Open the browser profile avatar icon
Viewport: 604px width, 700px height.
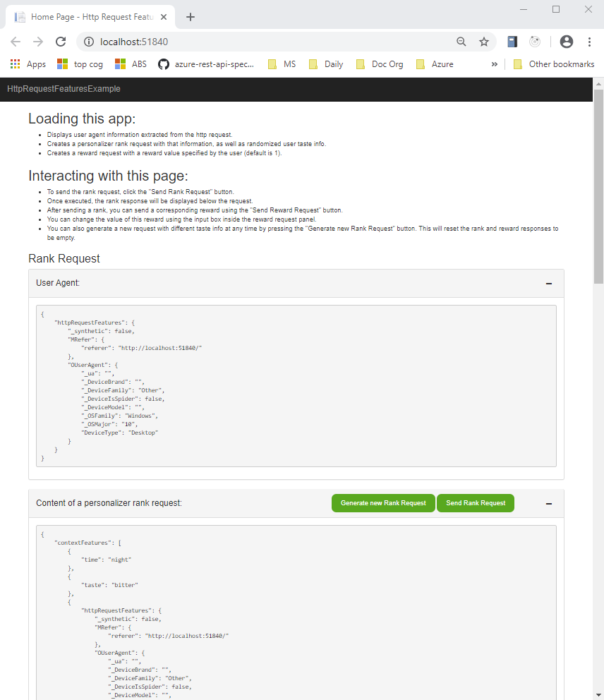click(x=566, y=42)
